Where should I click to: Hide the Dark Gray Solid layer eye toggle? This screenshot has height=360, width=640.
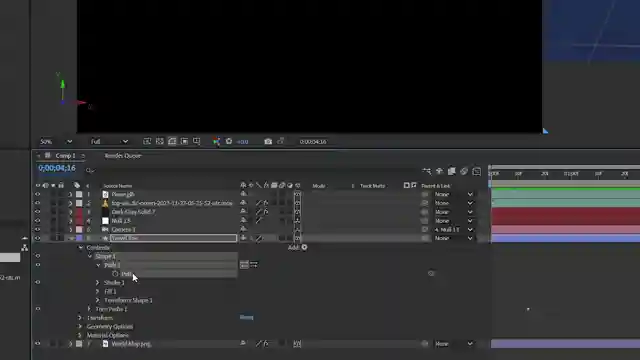pos(38,212)
